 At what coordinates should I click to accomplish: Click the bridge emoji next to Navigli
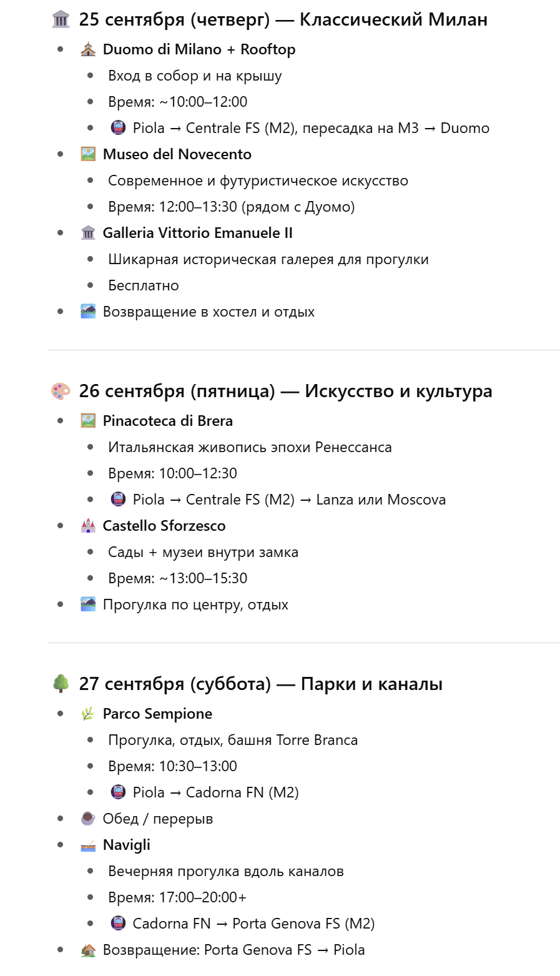pos(88,845)
